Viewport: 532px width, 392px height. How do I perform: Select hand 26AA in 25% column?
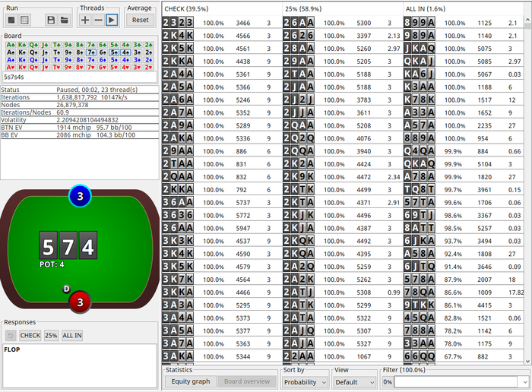pyautogui.click(x=299, y=23)
